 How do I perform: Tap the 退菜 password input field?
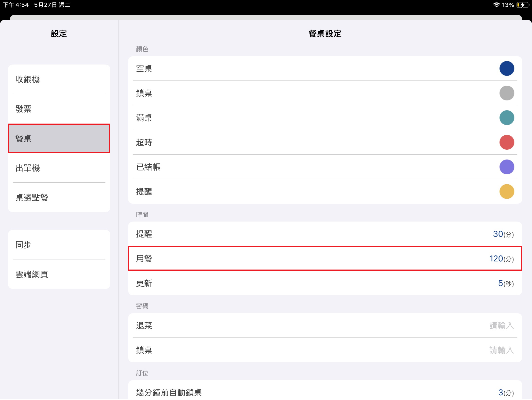[x=501, y=325]
